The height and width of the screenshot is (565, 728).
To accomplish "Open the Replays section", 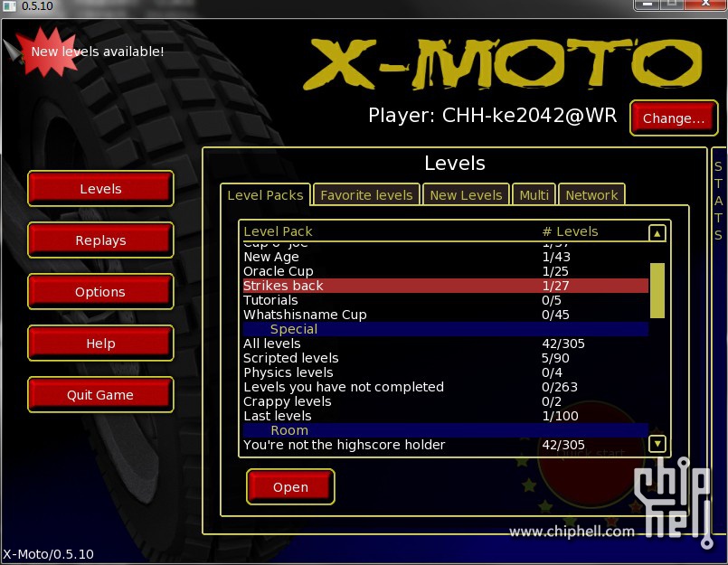I will 100,240.
